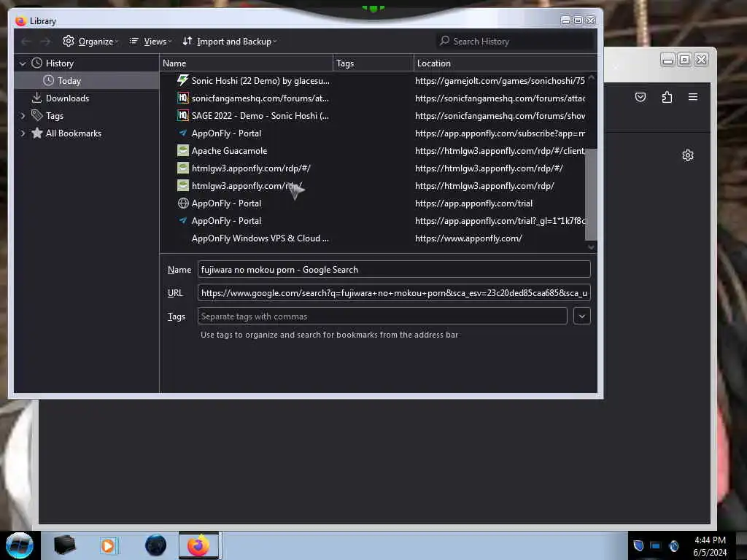Open the Firefox hamburger menu
Screen dimensions: 747x560
click(x=693, y=97)
